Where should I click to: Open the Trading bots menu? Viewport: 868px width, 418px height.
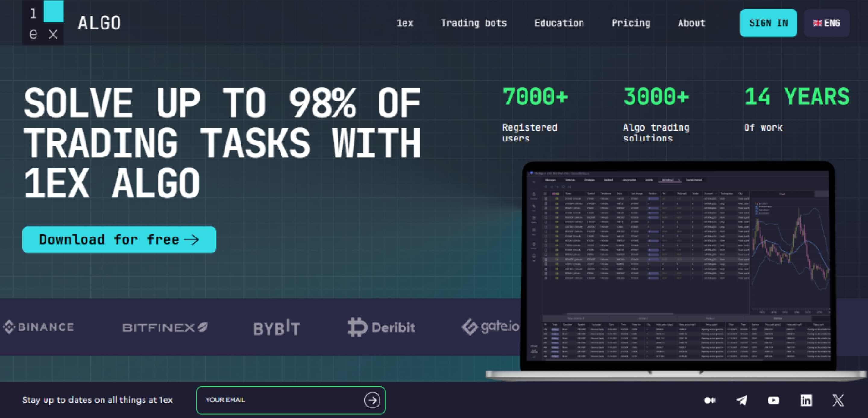point(473,23)
